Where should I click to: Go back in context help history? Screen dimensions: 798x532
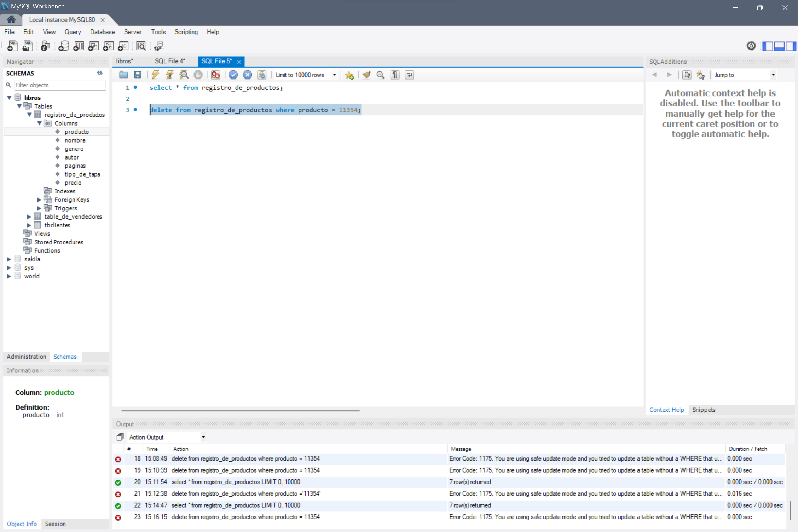[x=654, y=75]
